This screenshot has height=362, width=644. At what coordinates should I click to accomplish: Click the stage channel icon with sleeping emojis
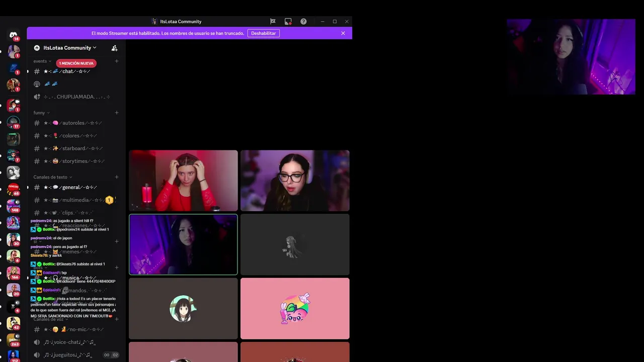(37, 84)
